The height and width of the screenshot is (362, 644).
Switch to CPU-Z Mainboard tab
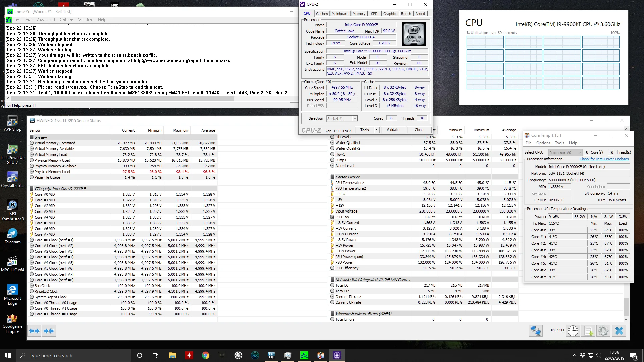340,14
